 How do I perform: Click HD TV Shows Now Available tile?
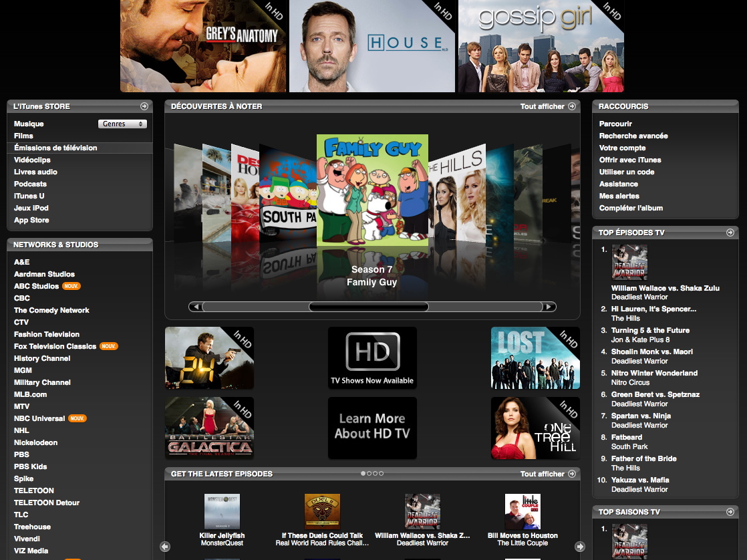[x=373, y=358]
